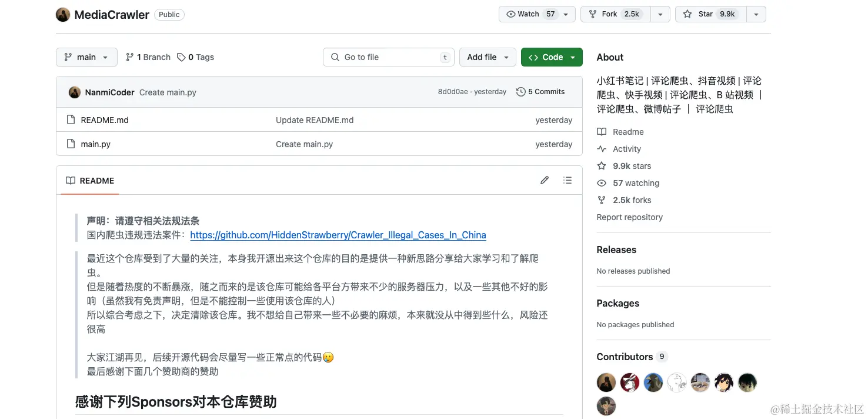Open the main.py file
Image resolution: width=868 pixels, height=419 pixels.
coord(96,144)
